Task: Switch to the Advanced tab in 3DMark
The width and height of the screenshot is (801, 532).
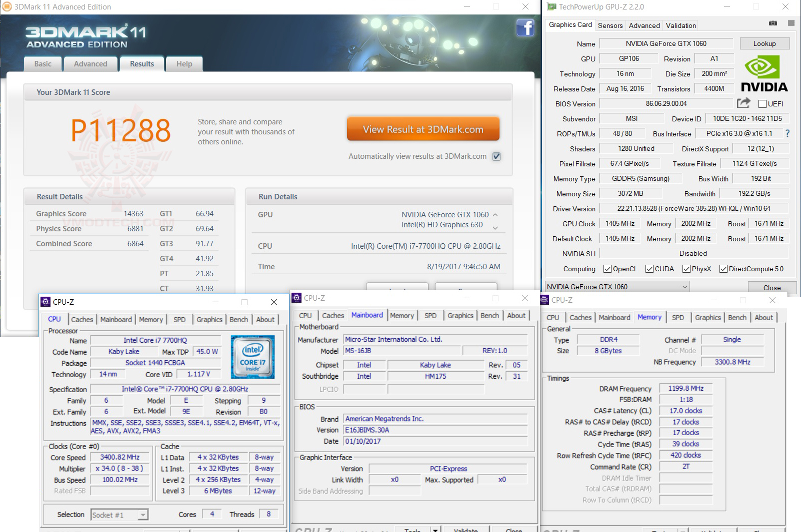Action: [x=90, y=64]
